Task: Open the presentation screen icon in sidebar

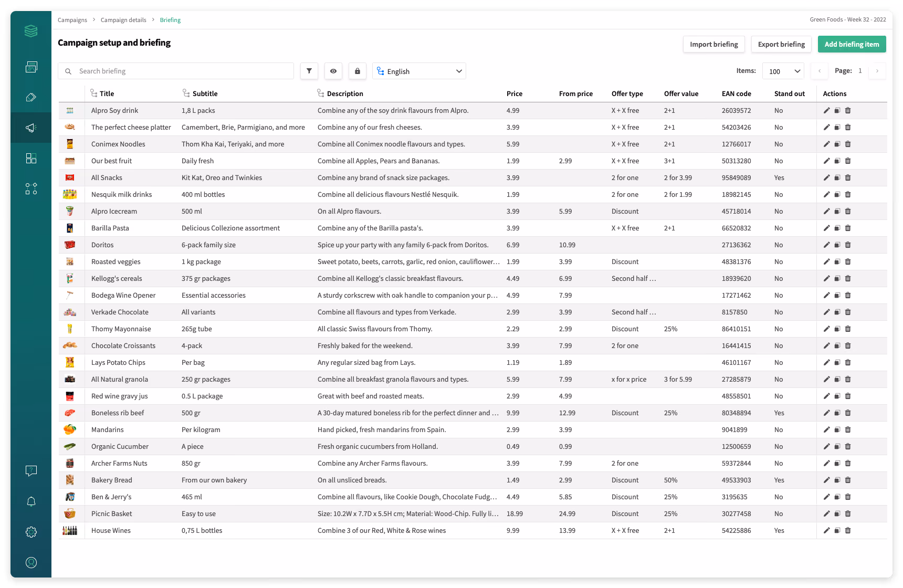Action: click(31, 67)
